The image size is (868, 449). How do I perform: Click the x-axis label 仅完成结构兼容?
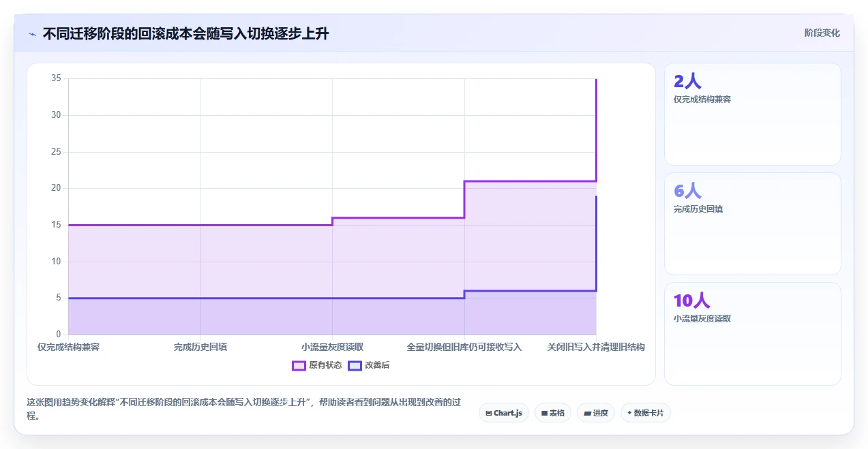(68, 347)
